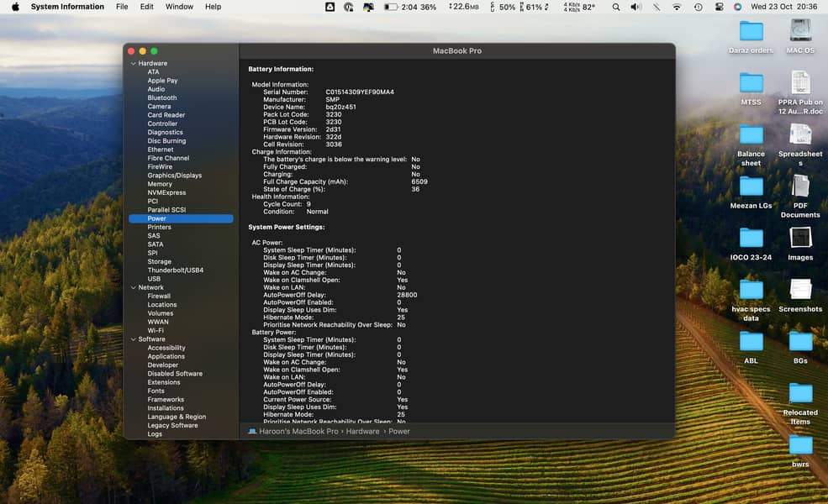
Task: Open the Apple menu
Action: tap(15, 7)
